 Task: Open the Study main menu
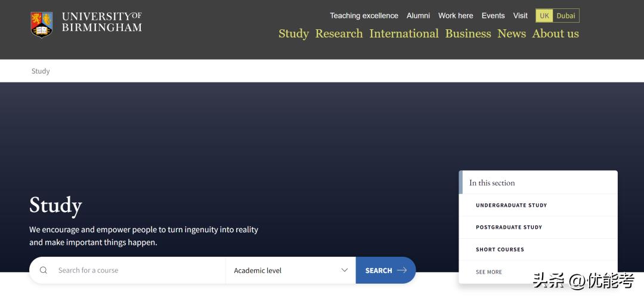click(293, 34)
